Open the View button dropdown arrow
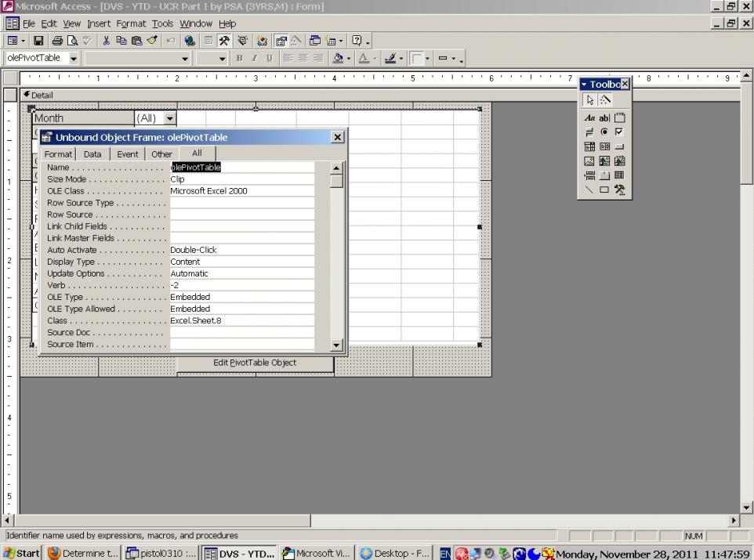 [x=23, y=41]
